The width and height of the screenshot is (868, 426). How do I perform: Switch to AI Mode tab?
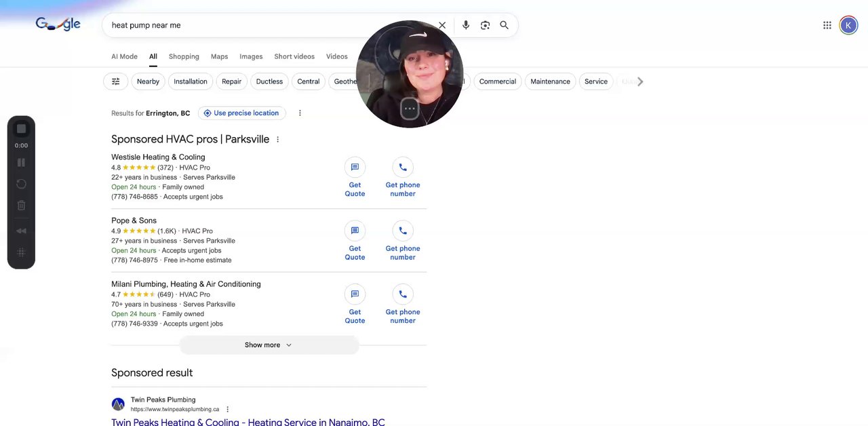coord(124,57)
